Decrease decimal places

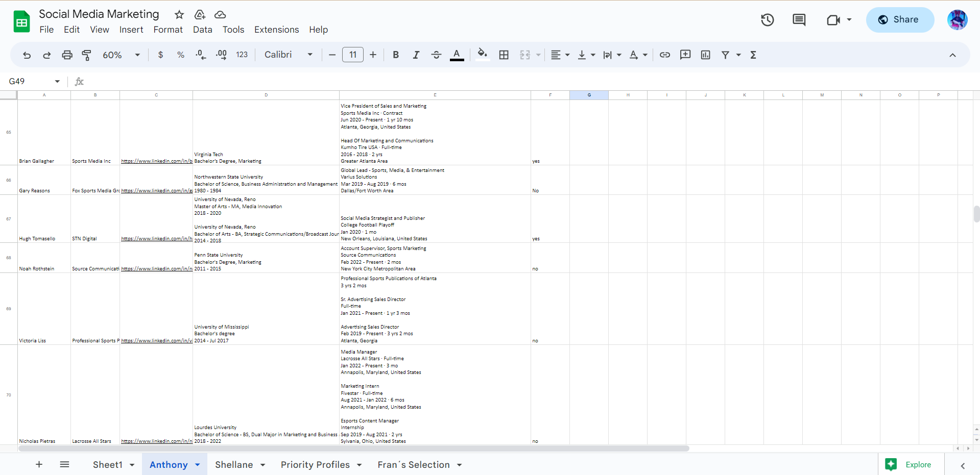click(201, 55)
